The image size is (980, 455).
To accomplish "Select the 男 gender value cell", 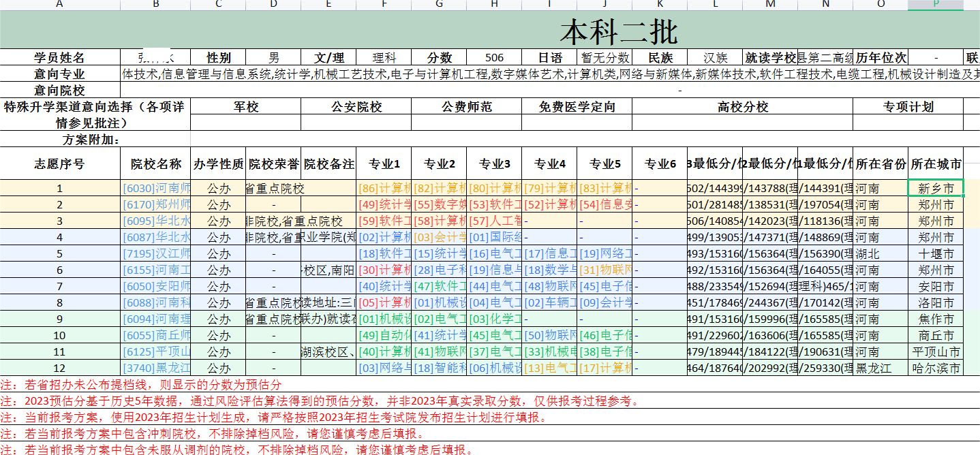I will tap(273, 58).
